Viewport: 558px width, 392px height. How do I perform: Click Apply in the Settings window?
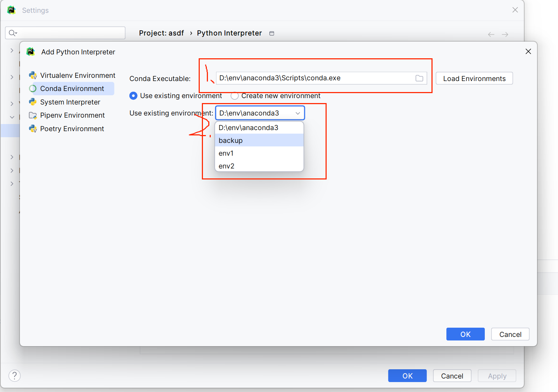[x=497, y=376]
